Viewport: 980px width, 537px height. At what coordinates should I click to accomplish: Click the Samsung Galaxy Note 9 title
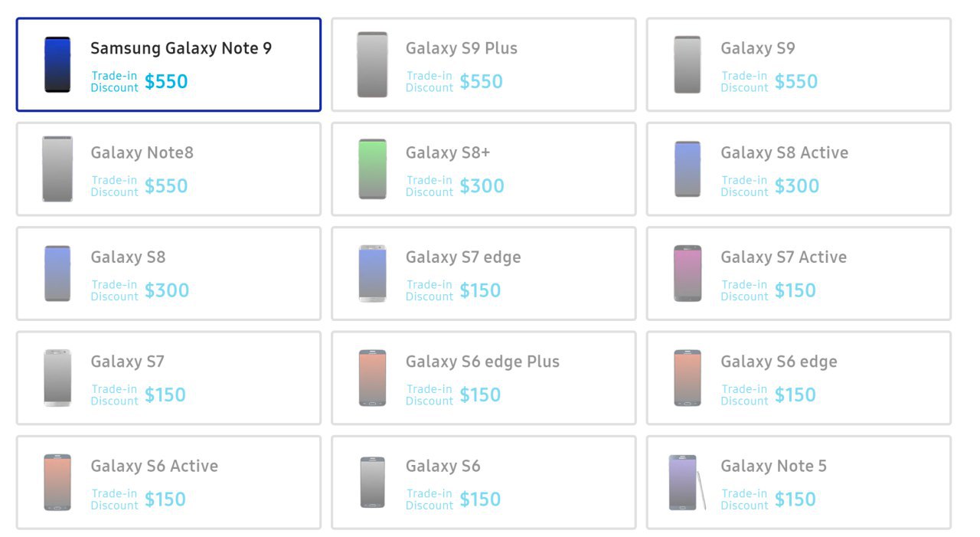181,48
